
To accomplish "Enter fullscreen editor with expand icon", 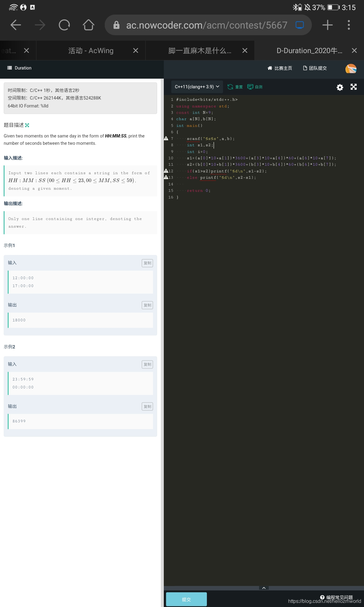I will tap(354, 87).
